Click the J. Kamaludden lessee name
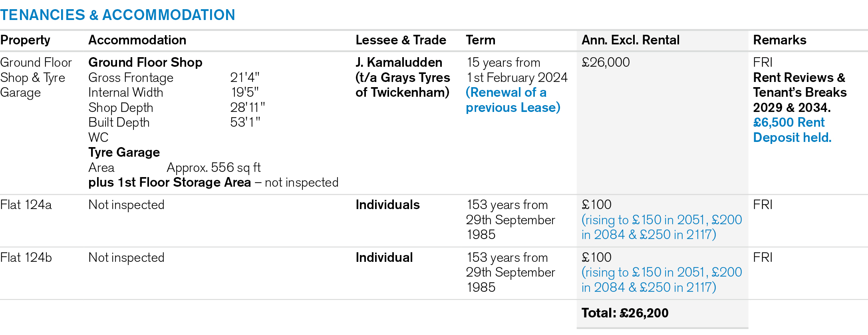Image resolution: width=868 pixels, height=335 pixels. 399,62
